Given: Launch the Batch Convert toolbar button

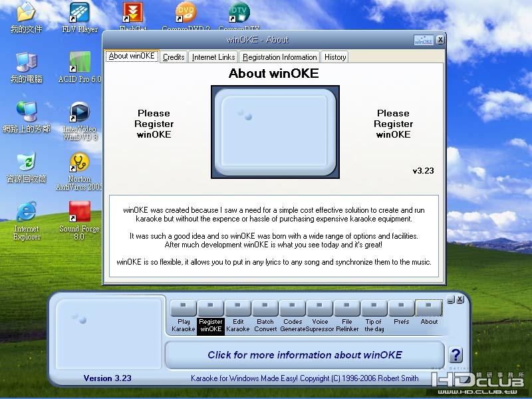Looking at the screenshot, I should point(265,308).
